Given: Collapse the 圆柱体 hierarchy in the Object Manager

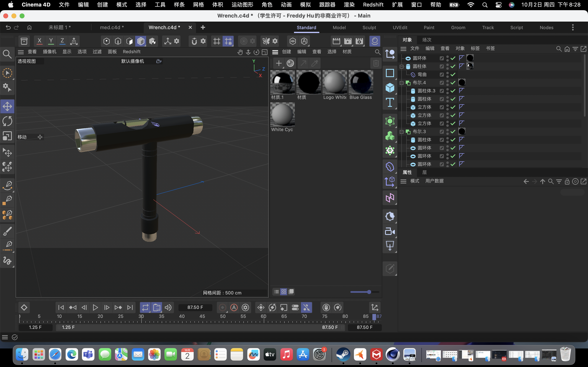Looking at the screenshot, I should pyautogui.click(x=401, y=66).
